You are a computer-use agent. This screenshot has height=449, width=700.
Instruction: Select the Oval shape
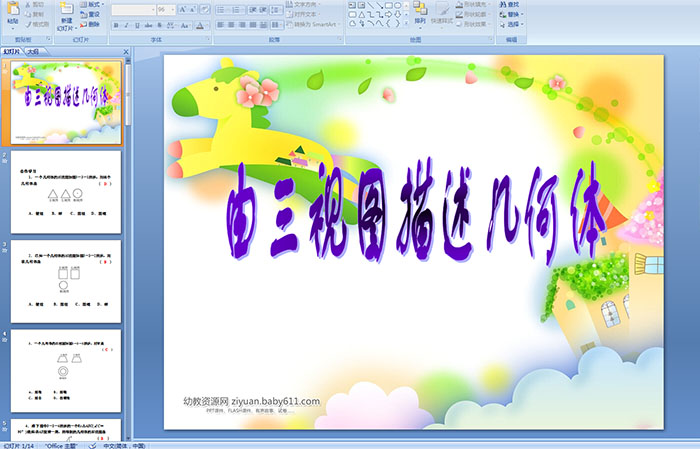(x=397, y=5)
